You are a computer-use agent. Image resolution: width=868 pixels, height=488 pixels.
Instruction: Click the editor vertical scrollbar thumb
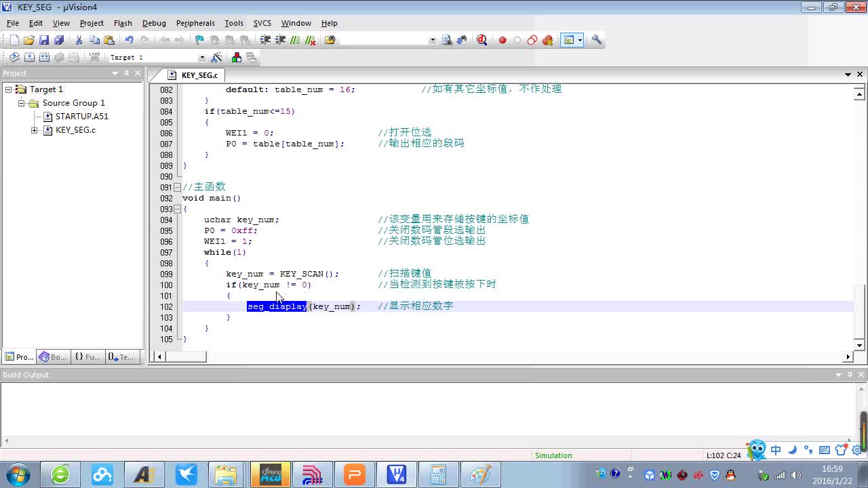click(860, 312)
